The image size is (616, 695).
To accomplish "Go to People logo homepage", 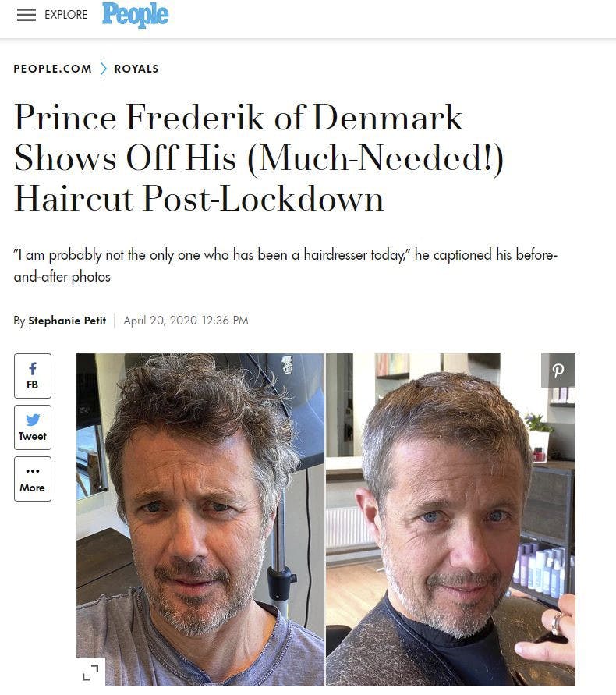I will click(135, 15).
